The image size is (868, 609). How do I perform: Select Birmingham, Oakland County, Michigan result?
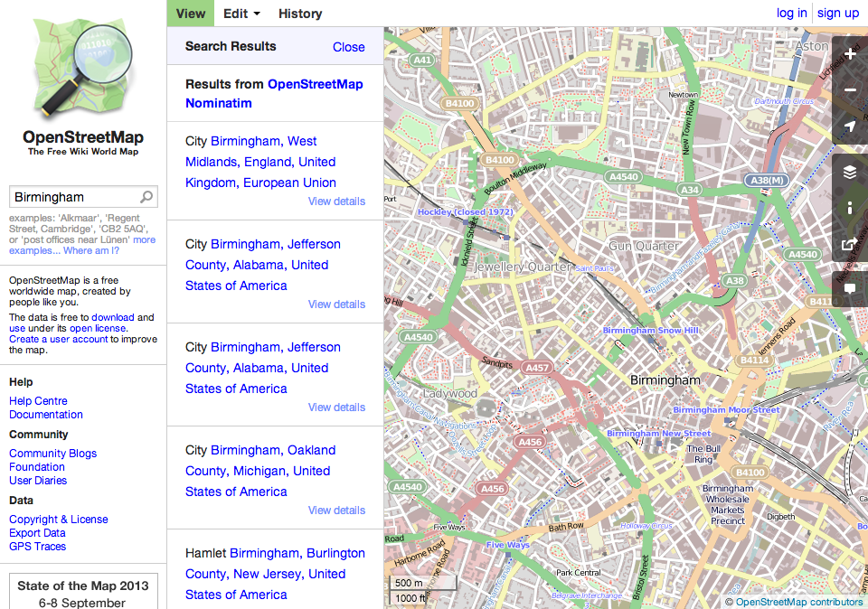pos(260,471)
